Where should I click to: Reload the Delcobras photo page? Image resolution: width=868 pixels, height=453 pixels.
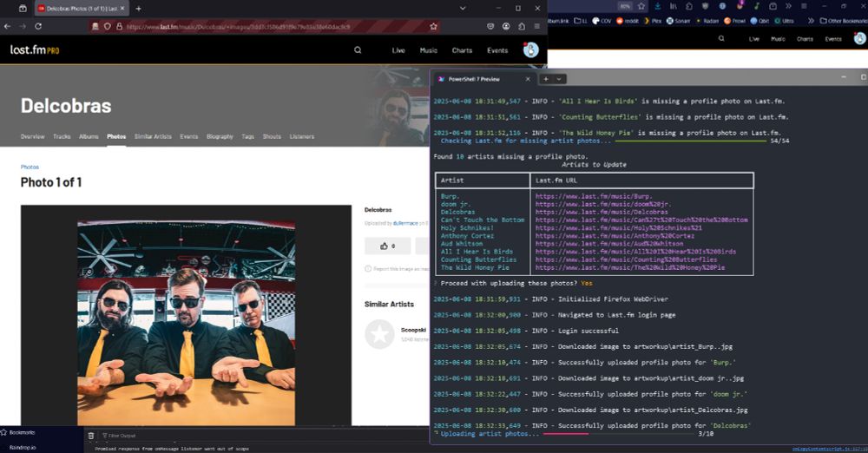coord(38,26)
